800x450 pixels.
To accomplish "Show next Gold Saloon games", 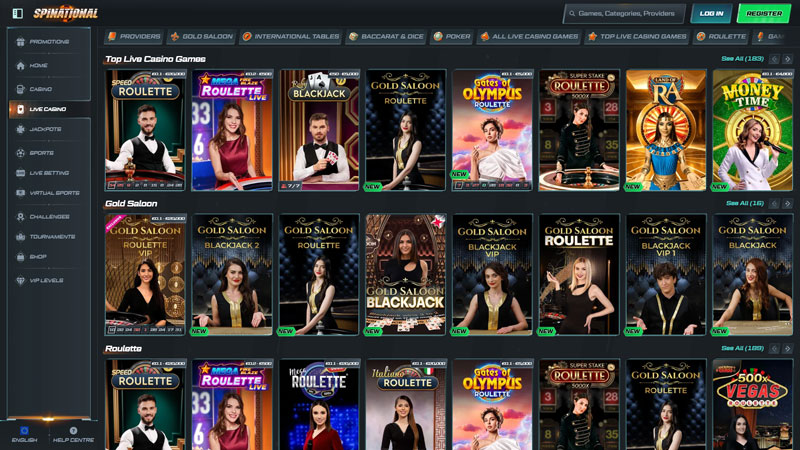I will (x=787, y=204).
